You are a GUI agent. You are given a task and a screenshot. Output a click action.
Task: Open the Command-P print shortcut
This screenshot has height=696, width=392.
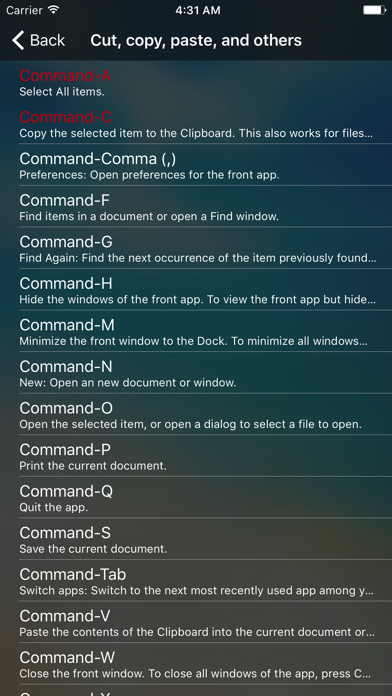(x=196, y=455)
